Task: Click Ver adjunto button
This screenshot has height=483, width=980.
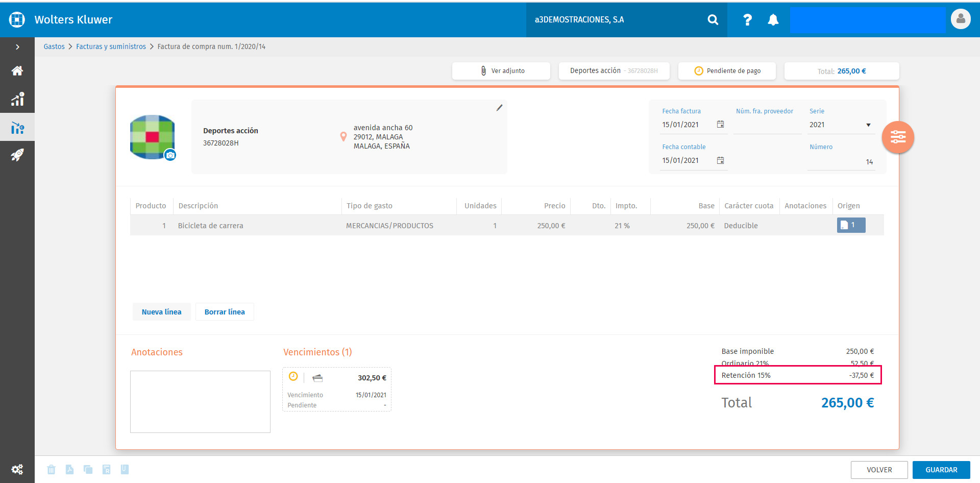Action: (501, 71)
